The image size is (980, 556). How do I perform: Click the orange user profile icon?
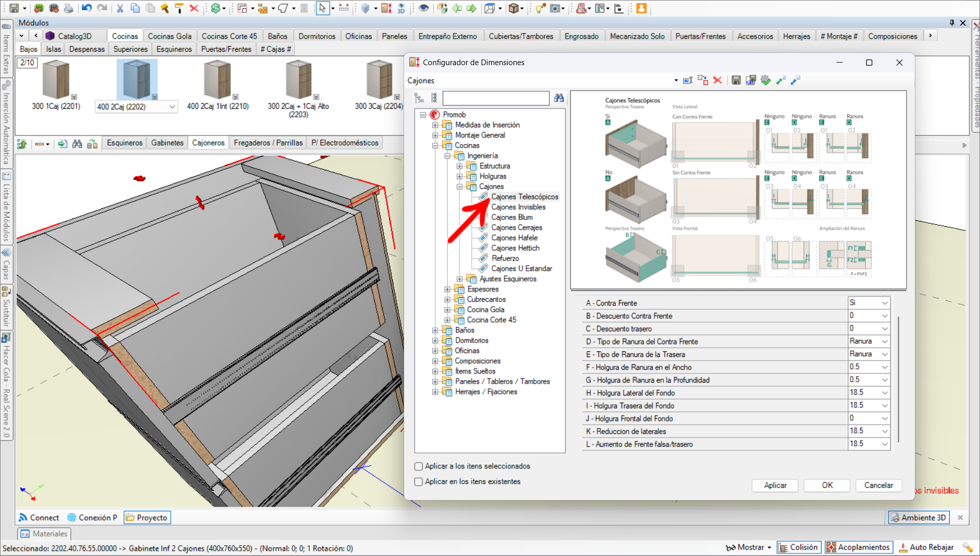click(641, 8)
